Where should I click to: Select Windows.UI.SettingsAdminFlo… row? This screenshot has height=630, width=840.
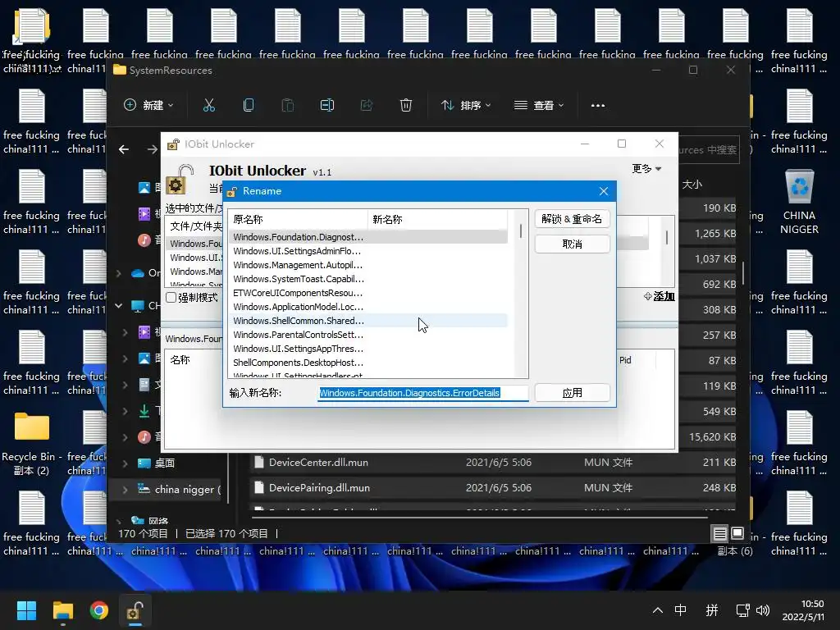pos(368,251)
